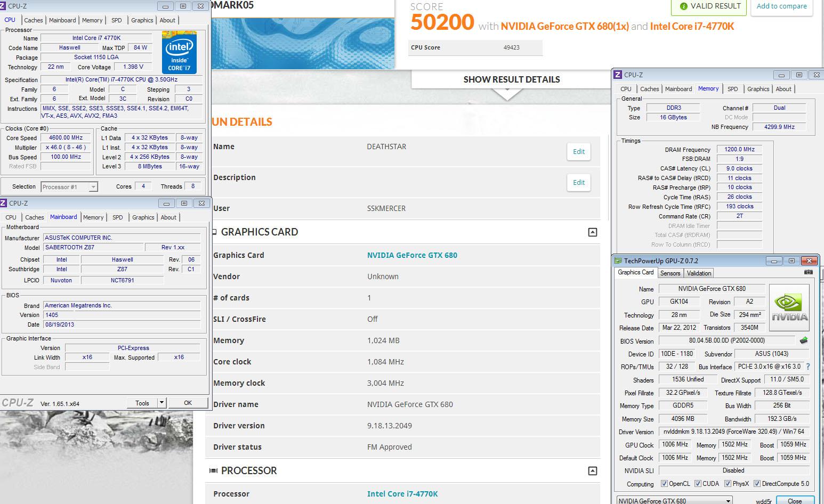Click Close button in GPU-Z
824x504 pixels.
pos(795,501)
